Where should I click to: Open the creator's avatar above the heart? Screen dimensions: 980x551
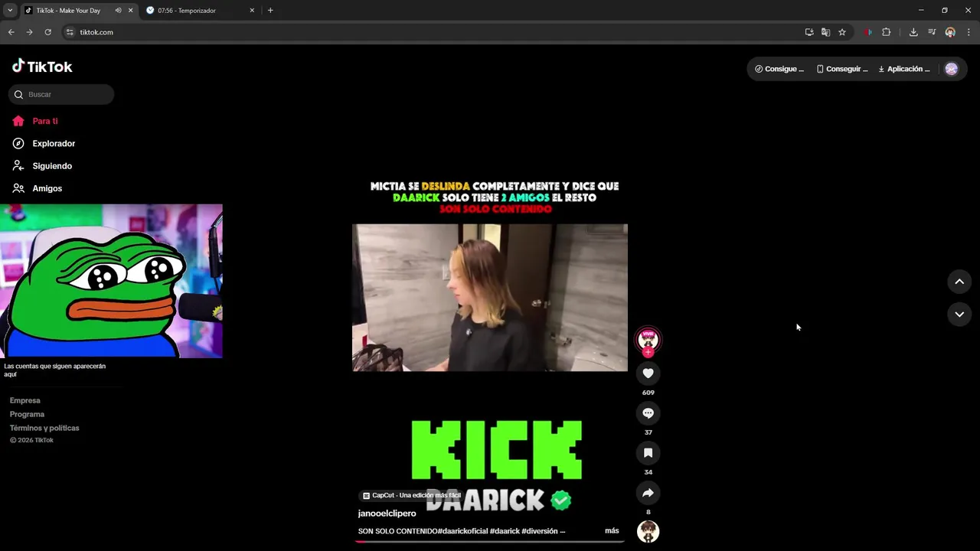(x=648, y=339)
